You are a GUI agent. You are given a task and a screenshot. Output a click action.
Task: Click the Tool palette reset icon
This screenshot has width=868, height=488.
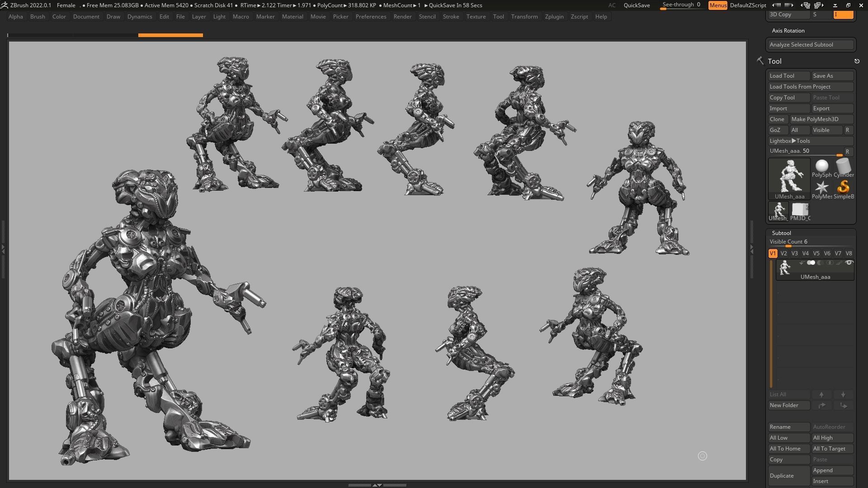[857, 61]
